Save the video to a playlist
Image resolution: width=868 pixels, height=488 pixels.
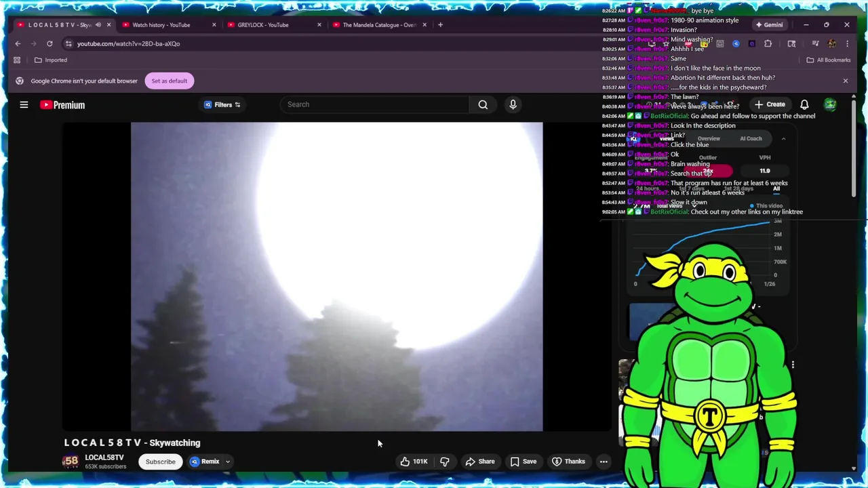point(524,462)
